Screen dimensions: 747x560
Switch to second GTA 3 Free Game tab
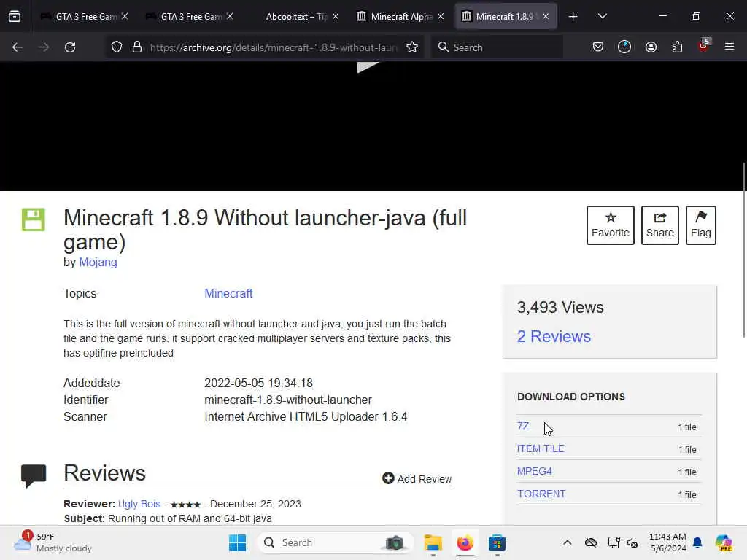point(190,17)
